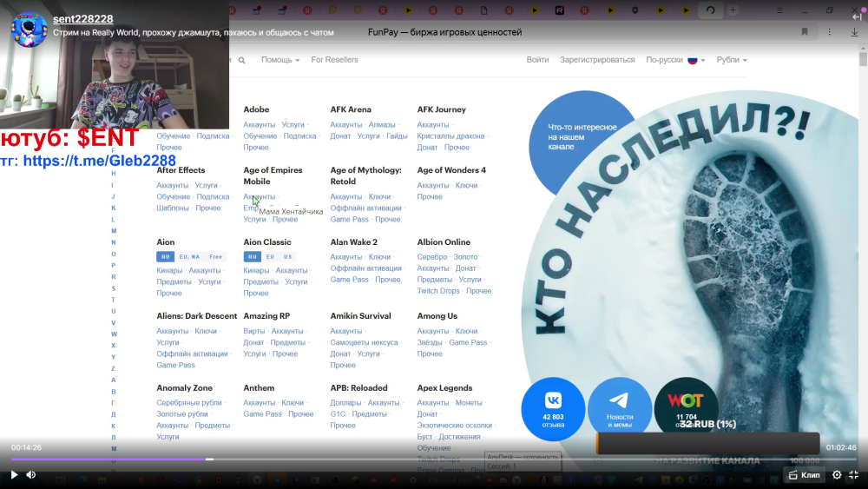
Task: Click Войти to log in
Action: click(537, 60)
